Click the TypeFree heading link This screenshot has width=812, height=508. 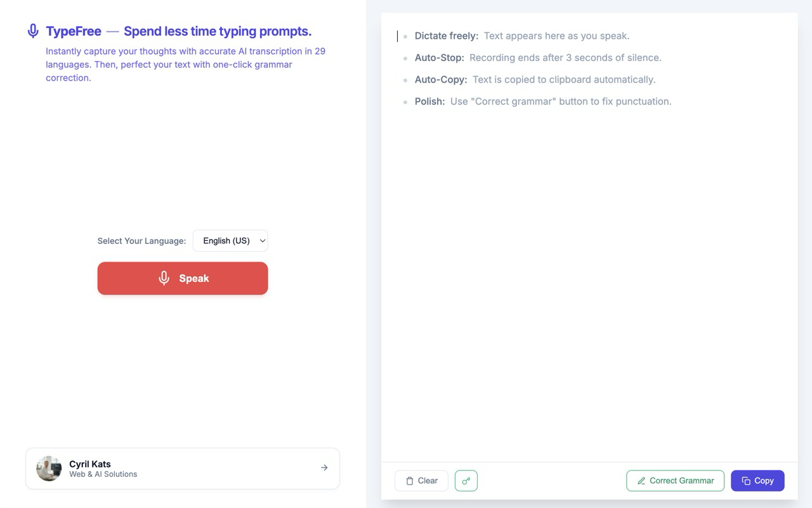point(73,30)
